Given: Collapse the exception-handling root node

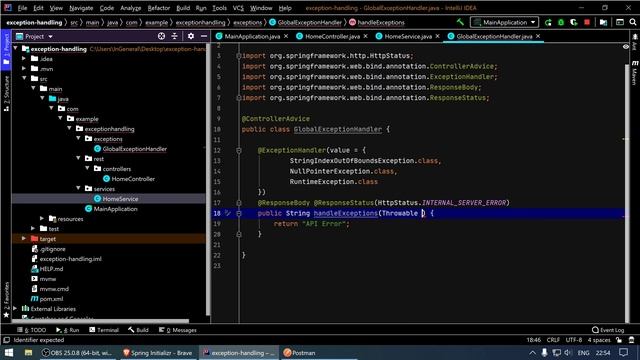Looking at the screenshot, I should click(x=16, y=49).
